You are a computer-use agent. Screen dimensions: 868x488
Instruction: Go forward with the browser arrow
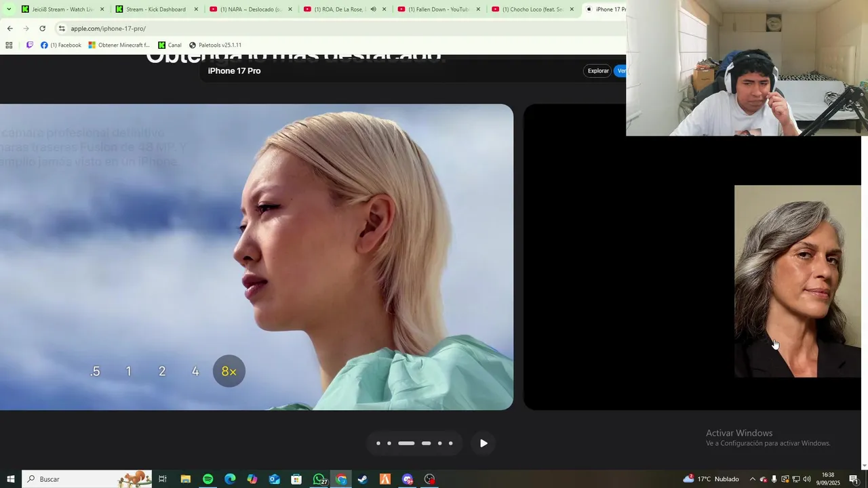coord(26,28)
